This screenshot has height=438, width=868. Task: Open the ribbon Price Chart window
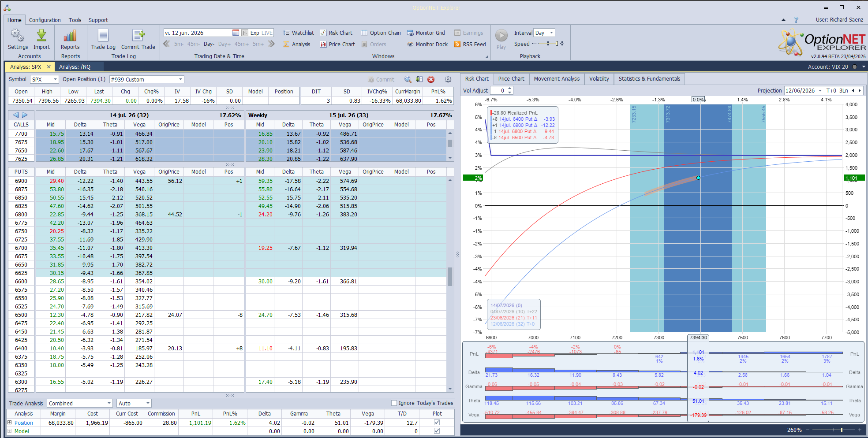(337, 44)
